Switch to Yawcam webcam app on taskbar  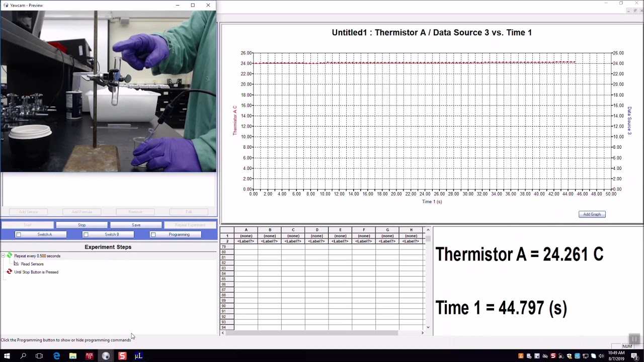pos(106,356)
